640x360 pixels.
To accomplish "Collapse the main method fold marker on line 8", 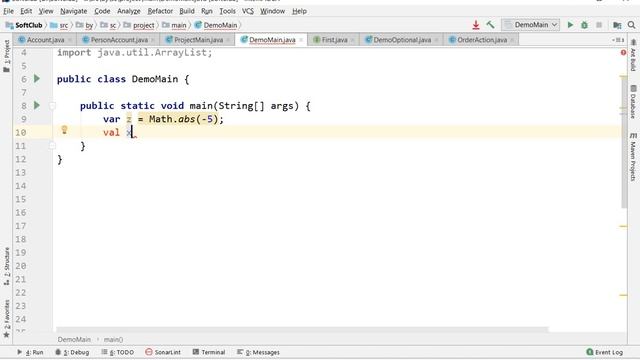I will click(x=52, y=106).
